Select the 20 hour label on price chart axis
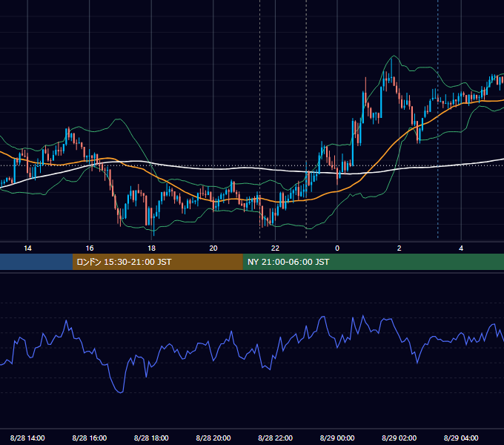 pyautogui.click(x=213, y=248)
